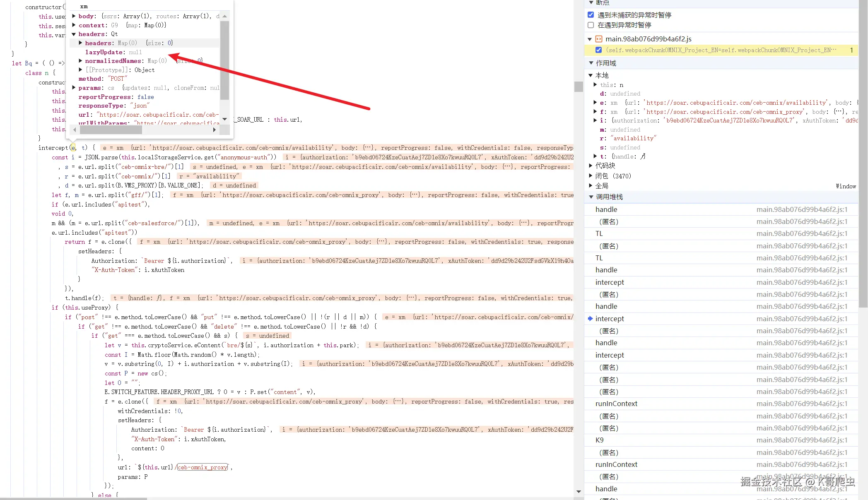Screen dimensions: 868x500
Task: Click the code pane's vertical scrollbar thumb
Action: [579, 87]
